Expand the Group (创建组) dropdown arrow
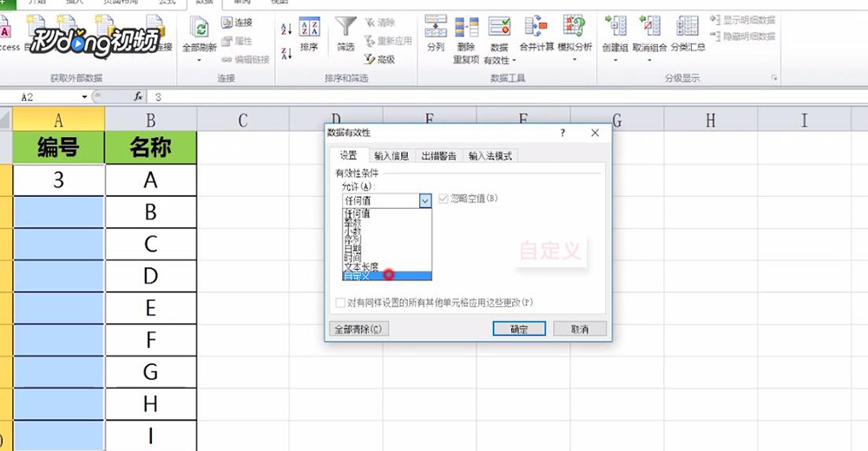The width and height of the screenshot is (868, 451). (x=615, y=60)
